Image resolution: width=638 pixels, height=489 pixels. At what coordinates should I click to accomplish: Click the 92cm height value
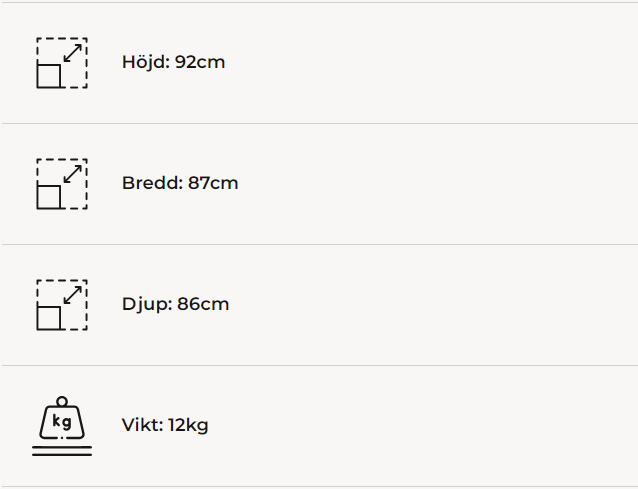tap(200, 62)
